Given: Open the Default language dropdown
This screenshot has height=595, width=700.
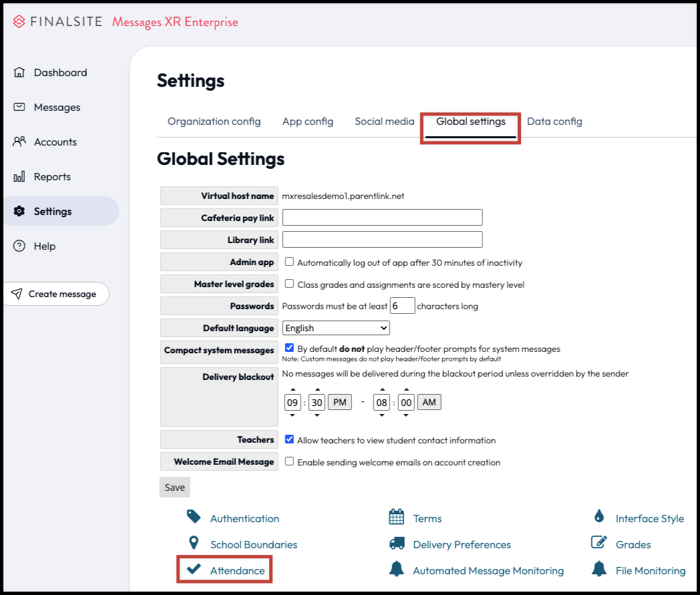Looking at the screenshot, I should tap(336, 328).
